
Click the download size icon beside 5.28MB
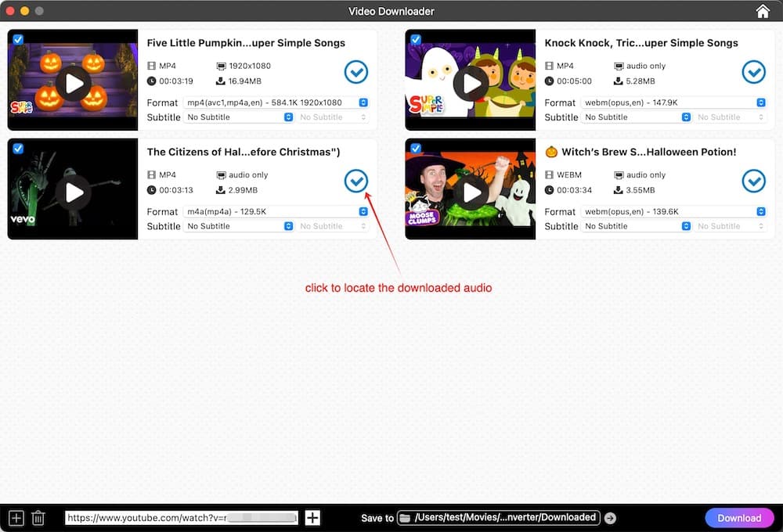(x=618, y=81)
